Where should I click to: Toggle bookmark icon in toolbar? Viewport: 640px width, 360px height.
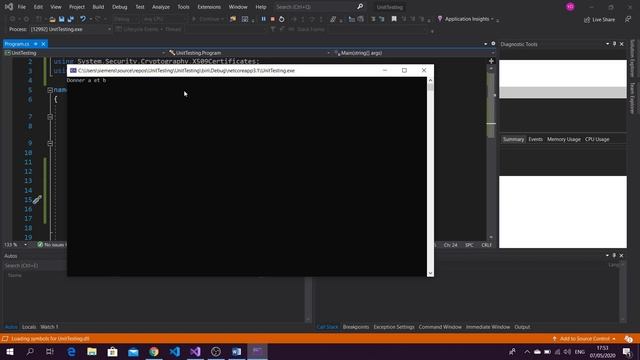point(394,19)
